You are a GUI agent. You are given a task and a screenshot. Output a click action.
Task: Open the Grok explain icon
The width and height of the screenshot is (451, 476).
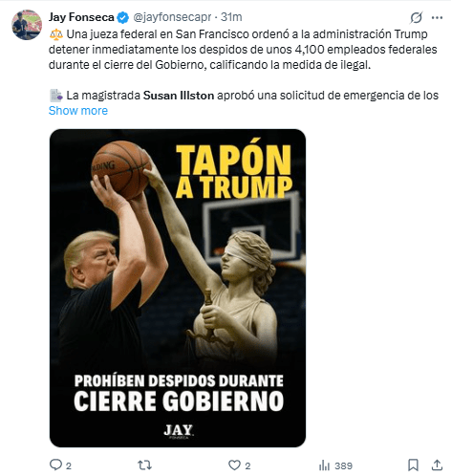click(x=417, y=17)
